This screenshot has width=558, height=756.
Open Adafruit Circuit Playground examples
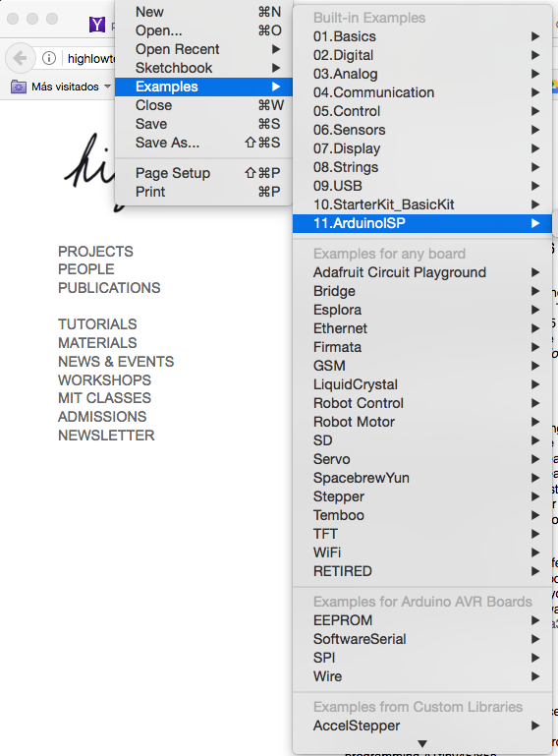422,272
